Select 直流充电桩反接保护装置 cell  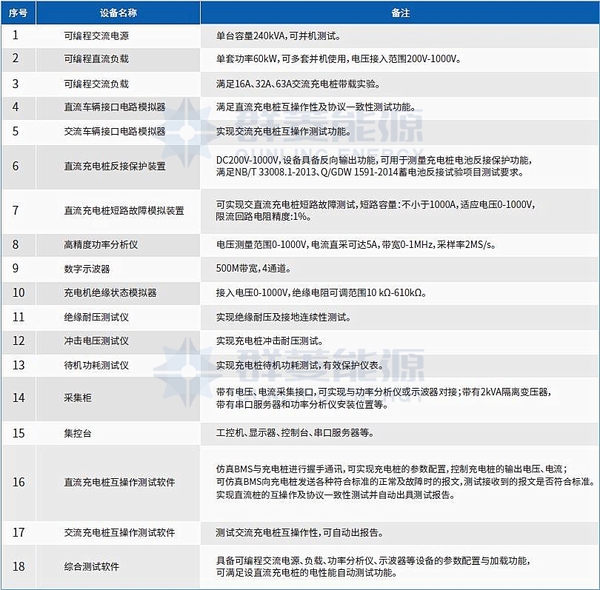[115, 166]
